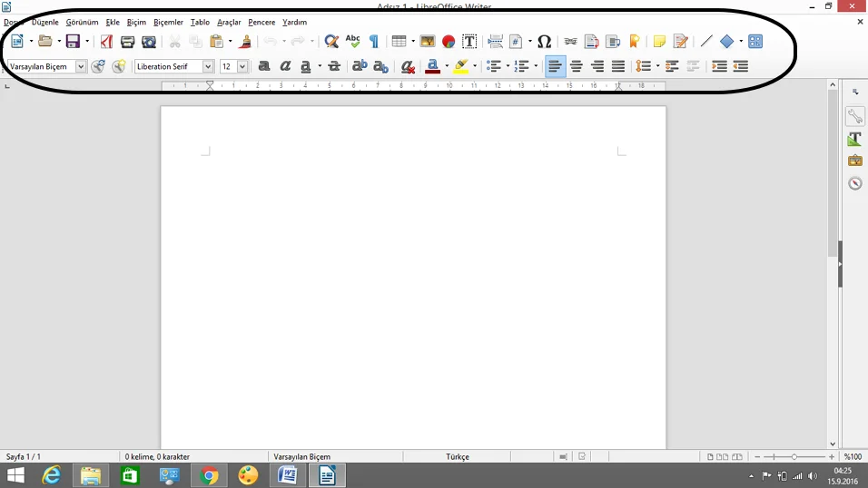Open Print Preview
The width and height of the screenshot is (868, 488).
click(149, 42)
